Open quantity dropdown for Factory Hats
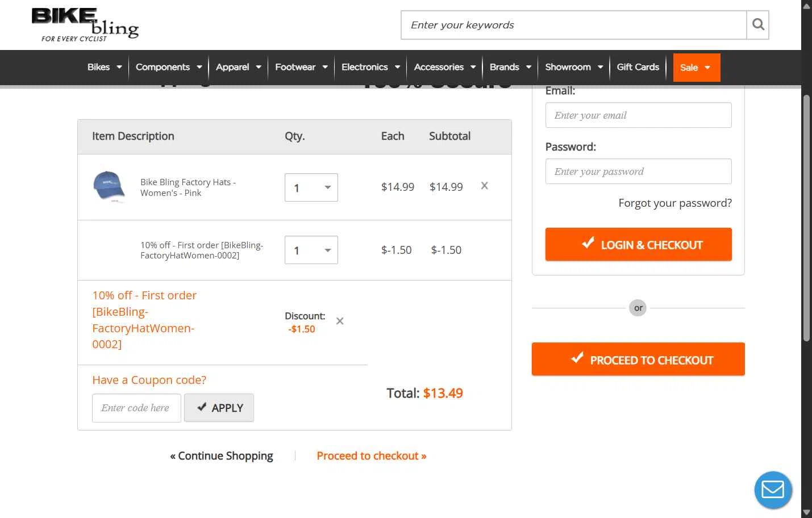Image resolution: width=812 pixels, height=518 pixels. click(311, 187)
